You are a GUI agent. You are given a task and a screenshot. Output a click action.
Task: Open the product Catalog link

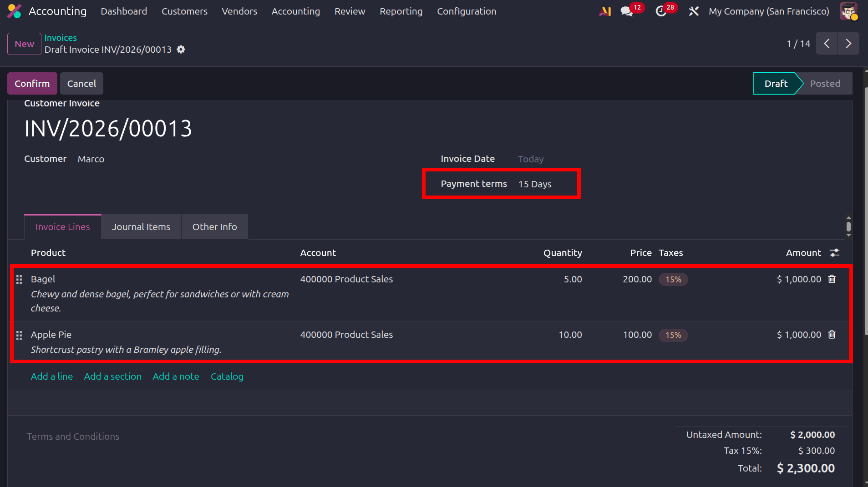[x=227, y=377]
